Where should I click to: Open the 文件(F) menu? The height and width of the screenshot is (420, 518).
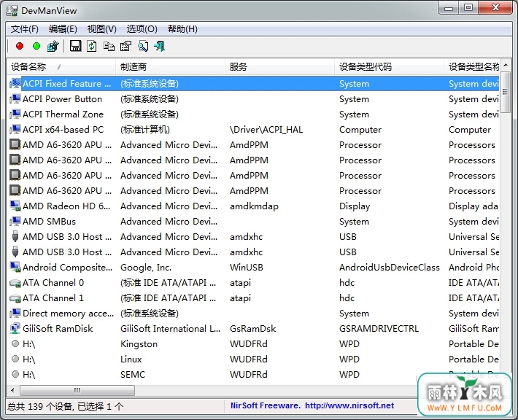coord(25,29)
